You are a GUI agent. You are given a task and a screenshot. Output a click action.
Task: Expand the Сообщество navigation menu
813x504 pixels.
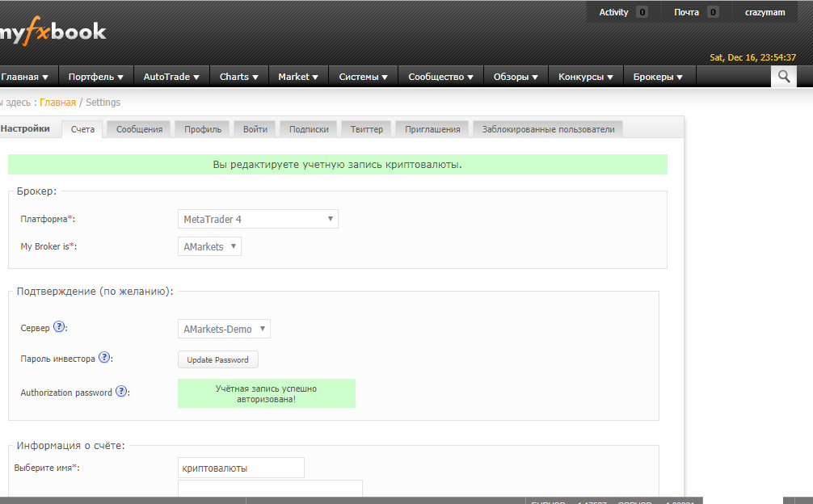(x=440, y=77)
